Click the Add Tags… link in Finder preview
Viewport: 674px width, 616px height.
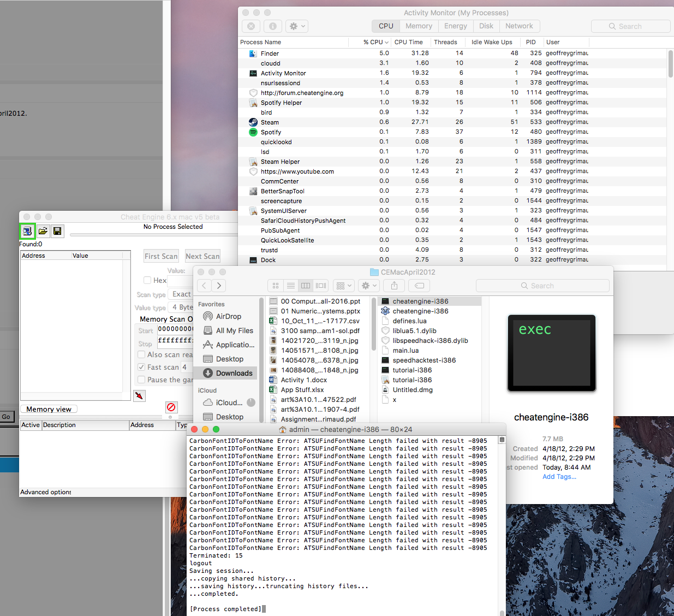559,477
